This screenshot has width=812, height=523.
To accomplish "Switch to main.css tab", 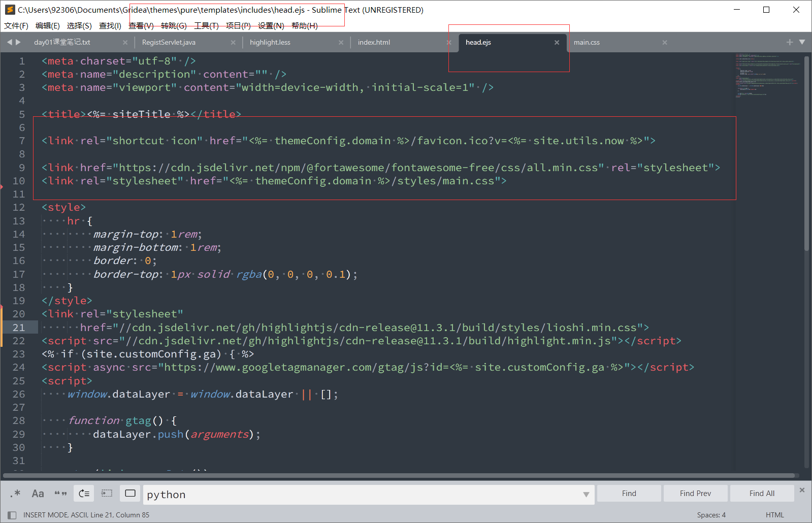I will click(587, 42).
